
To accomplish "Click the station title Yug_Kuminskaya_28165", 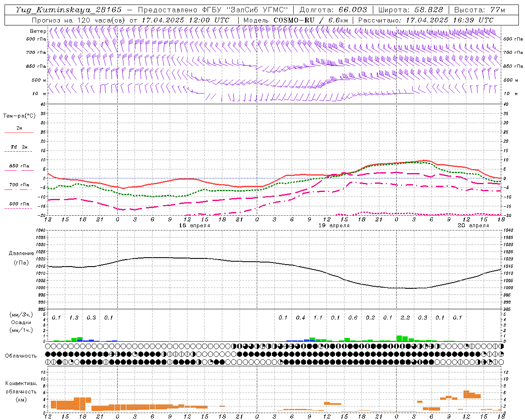I will click(x=69, y=10).
